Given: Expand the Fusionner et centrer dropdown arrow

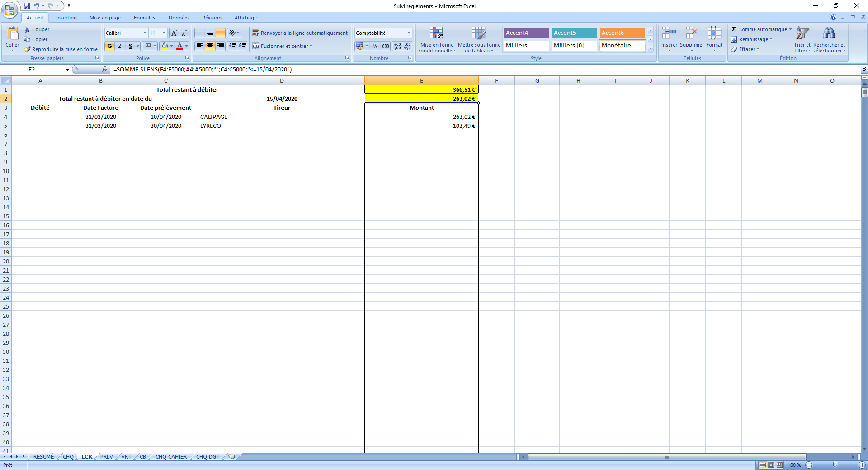Looking at the screenshot, I should tap(311, 46).
